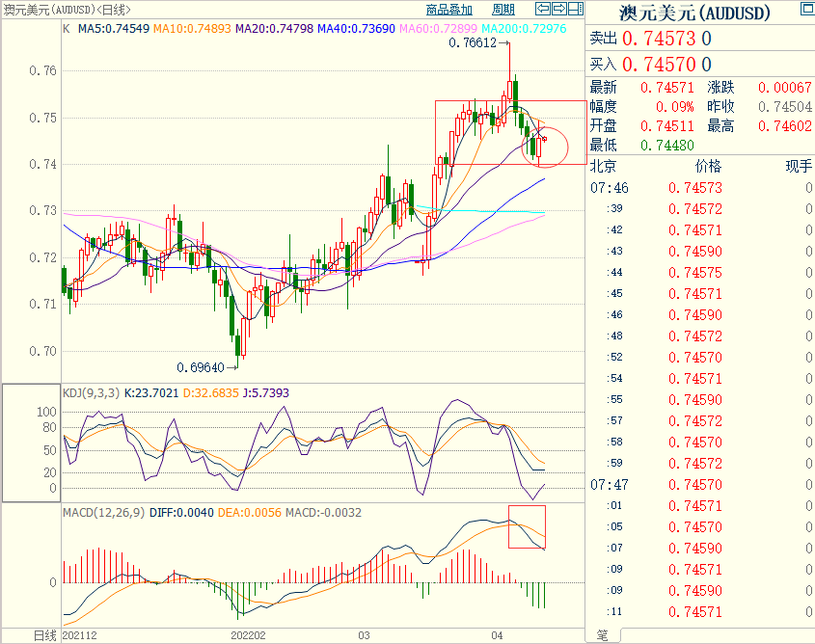This screenshot has width=815, height=644.
Task: Click the DIFF:0.0040 value label
Action: click(x=181, y=513)
